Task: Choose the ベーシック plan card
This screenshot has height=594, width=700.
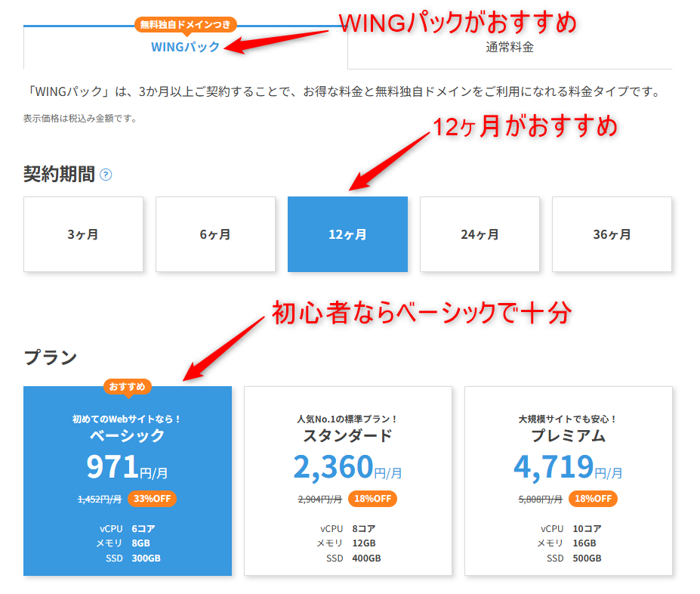Action: (x=128, y=481)
